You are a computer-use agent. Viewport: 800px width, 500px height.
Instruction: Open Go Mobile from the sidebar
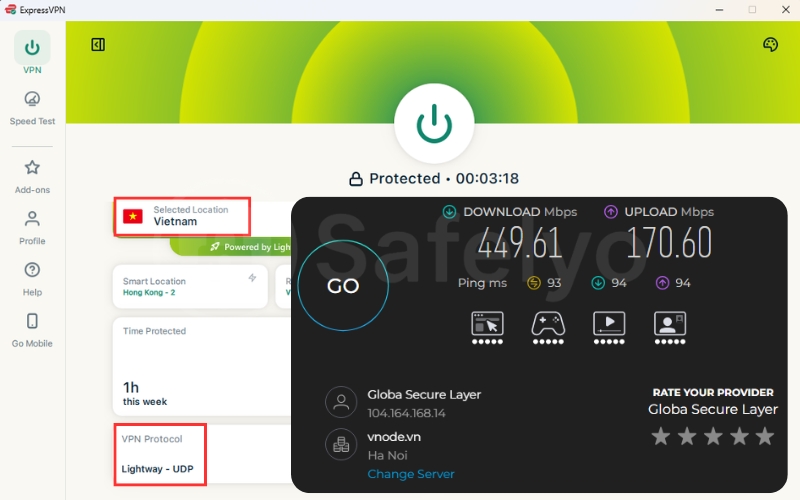32,330
